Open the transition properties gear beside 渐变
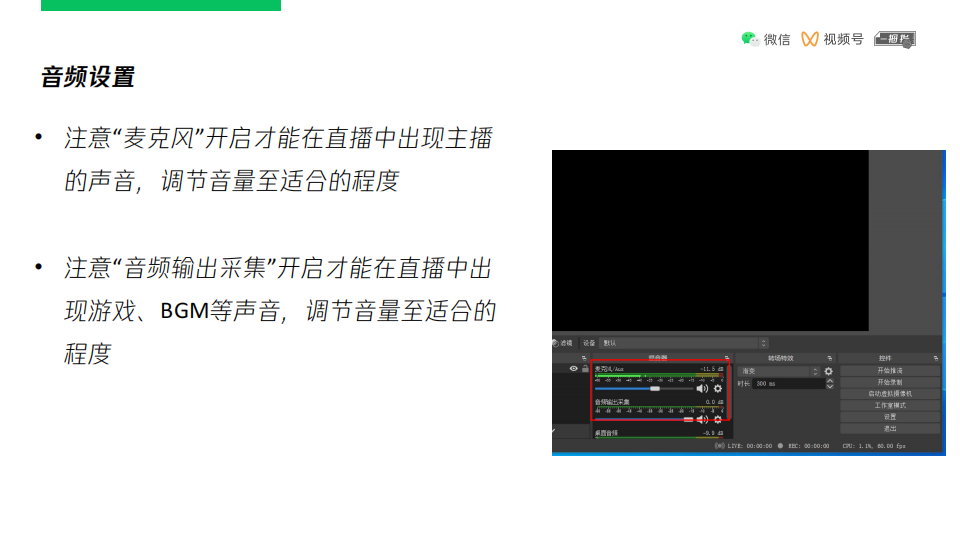 pos(828,371)
